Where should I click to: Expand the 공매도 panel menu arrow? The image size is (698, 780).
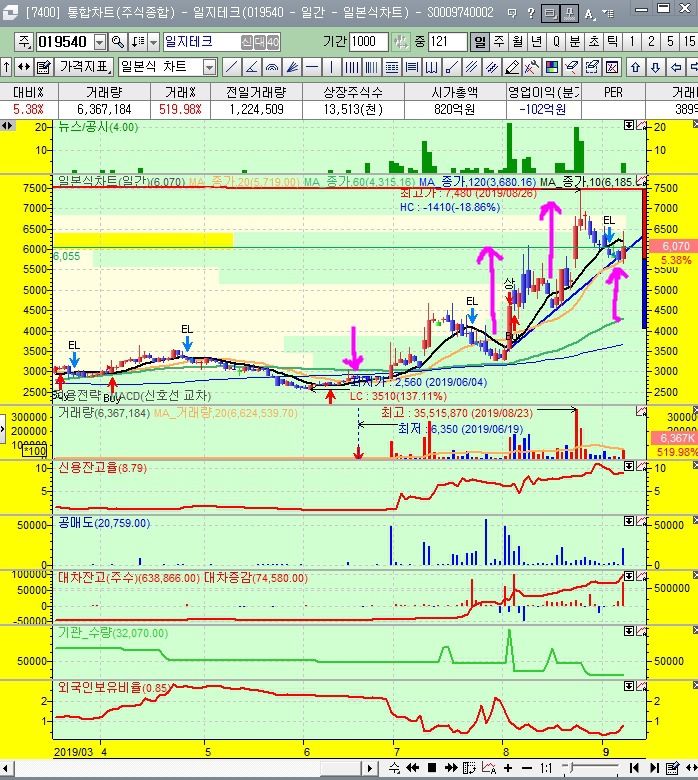tap(629, 521)
